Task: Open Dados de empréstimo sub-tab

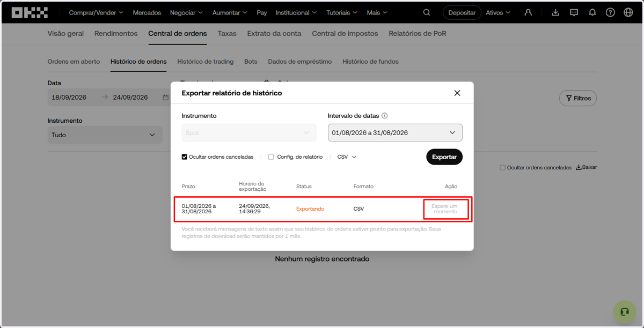Action: [x=300, y=62]
